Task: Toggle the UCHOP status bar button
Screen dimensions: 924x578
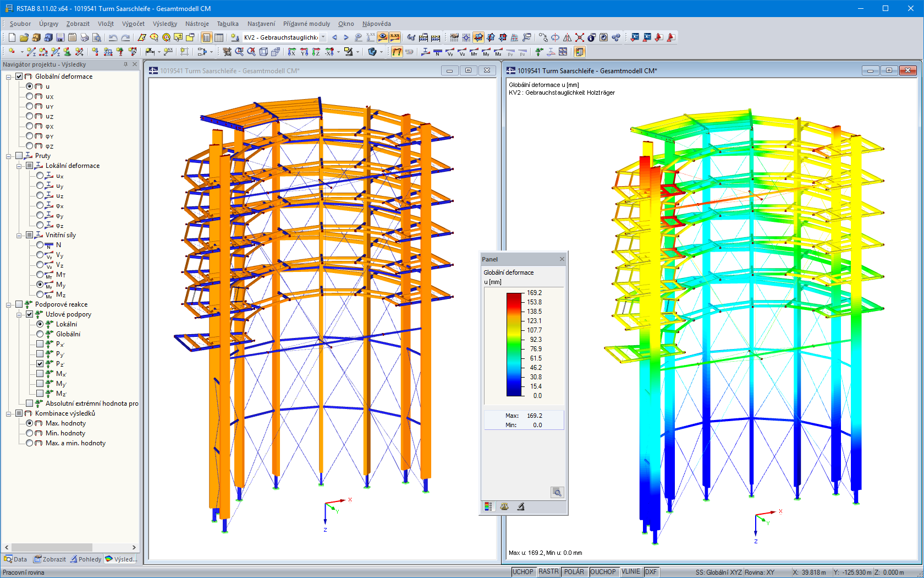Action: click(523, 572)
